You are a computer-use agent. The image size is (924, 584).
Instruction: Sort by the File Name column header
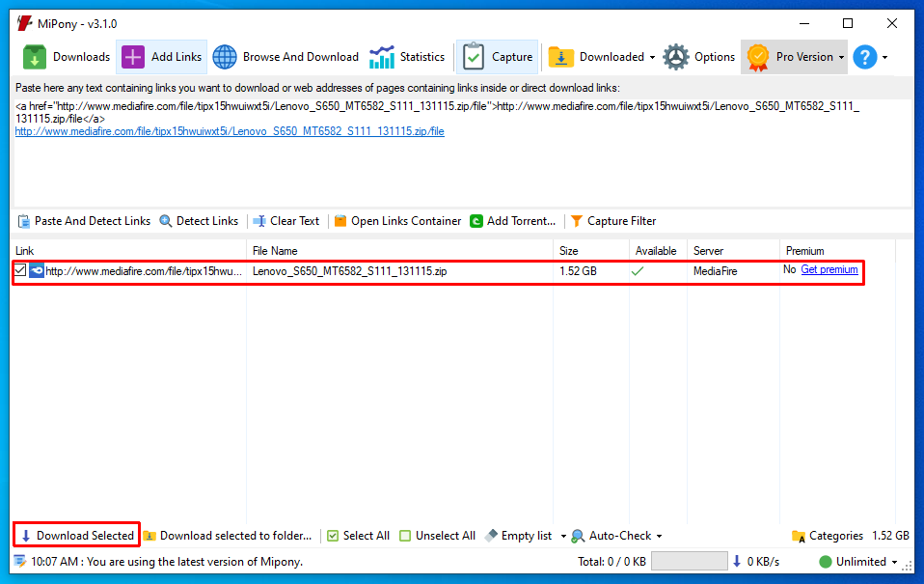[x=400, y=251]
